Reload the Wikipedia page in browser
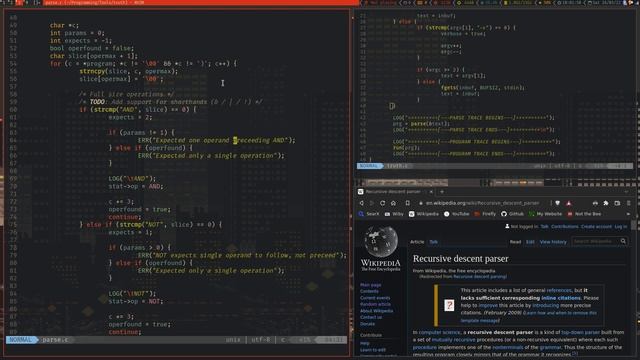Viewport: 640px width, 360px height. 382,203
